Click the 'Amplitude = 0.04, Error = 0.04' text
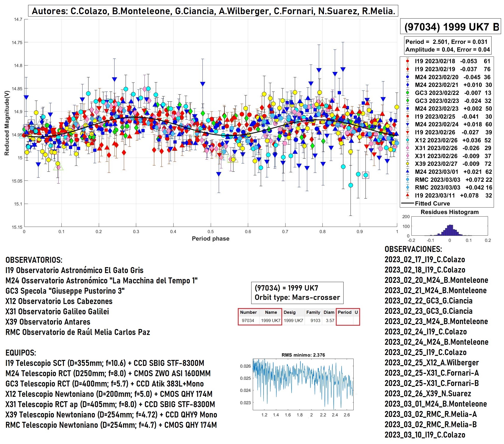The width and height of the screenshot is (504, 444). 448,50
